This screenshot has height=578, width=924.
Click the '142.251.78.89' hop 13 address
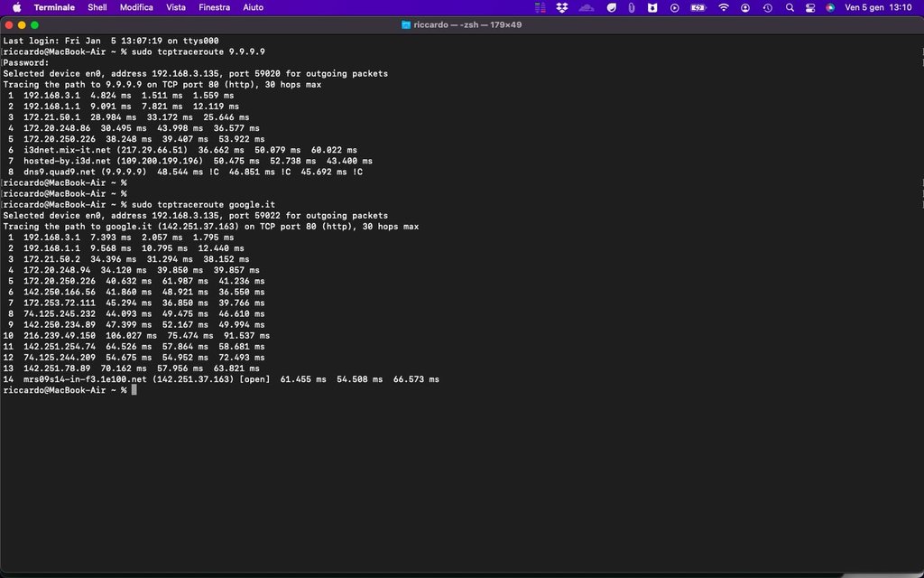click(57, 368)
